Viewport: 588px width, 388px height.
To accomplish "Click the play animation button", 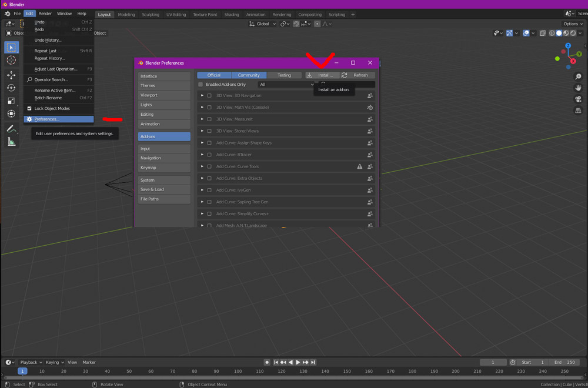I will point(298,362).
